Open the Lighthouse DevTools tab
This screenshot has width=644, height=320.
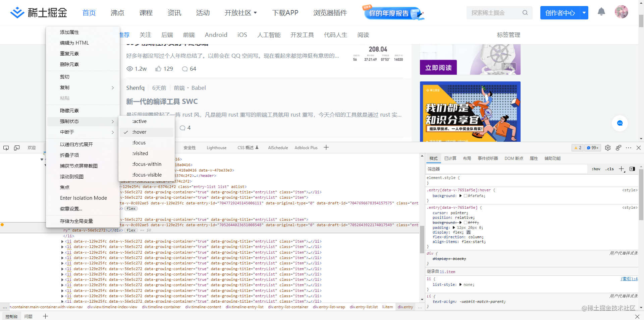[x=216, y=148]
